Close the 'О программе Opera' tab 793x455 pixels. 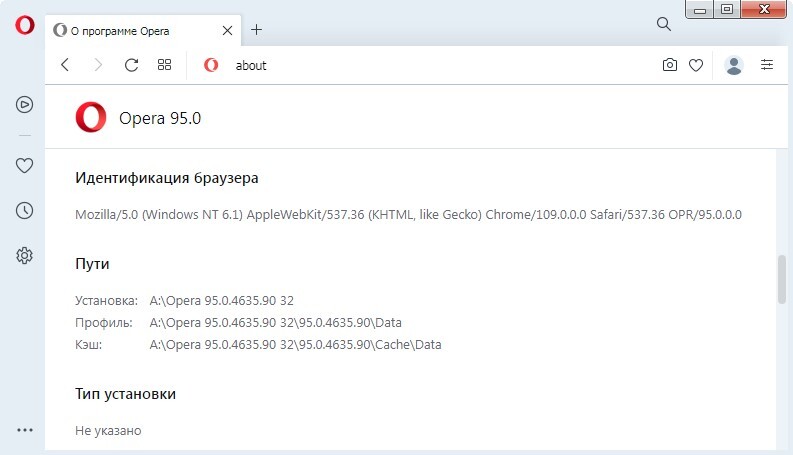pos(228,31)
